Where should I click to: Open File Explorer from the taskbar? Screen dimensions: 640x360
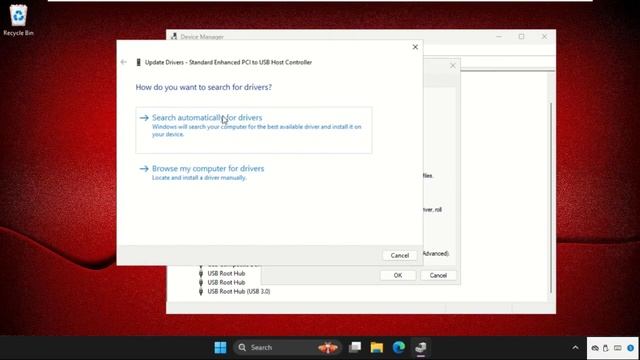tap(377, 347)
